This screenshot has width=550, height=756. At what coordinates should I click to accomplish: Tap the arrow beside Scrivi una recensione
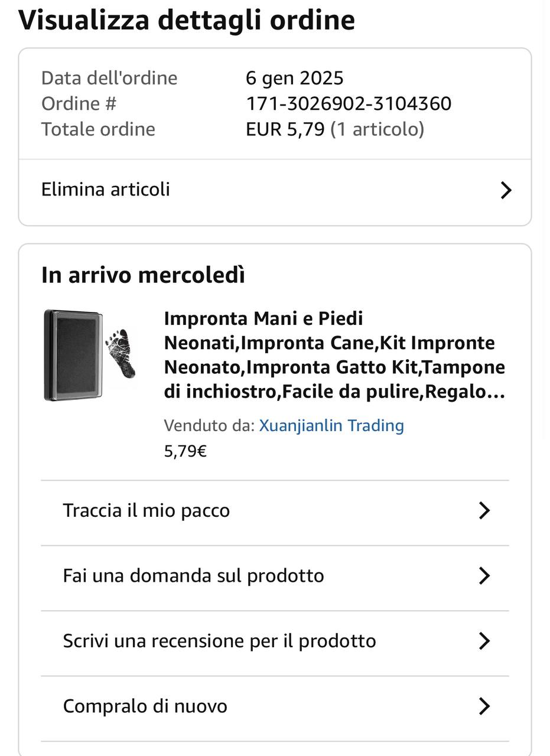484,641
